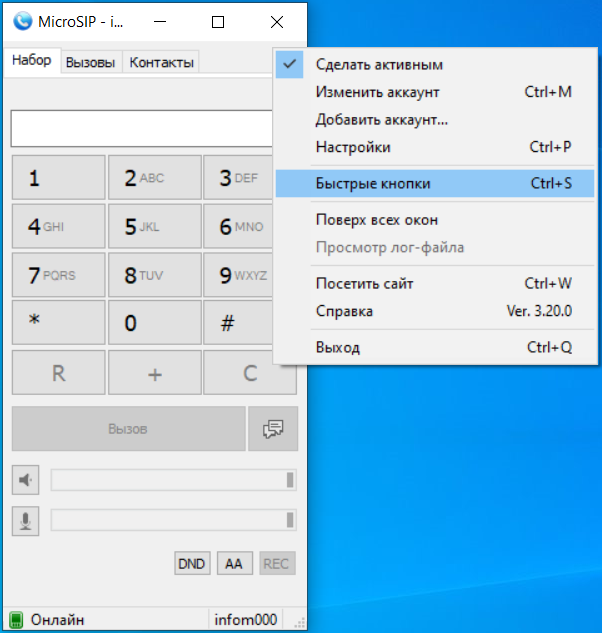Toggle the checked "Сделать активным" item

pyautogui.click(x=379, y=65)
